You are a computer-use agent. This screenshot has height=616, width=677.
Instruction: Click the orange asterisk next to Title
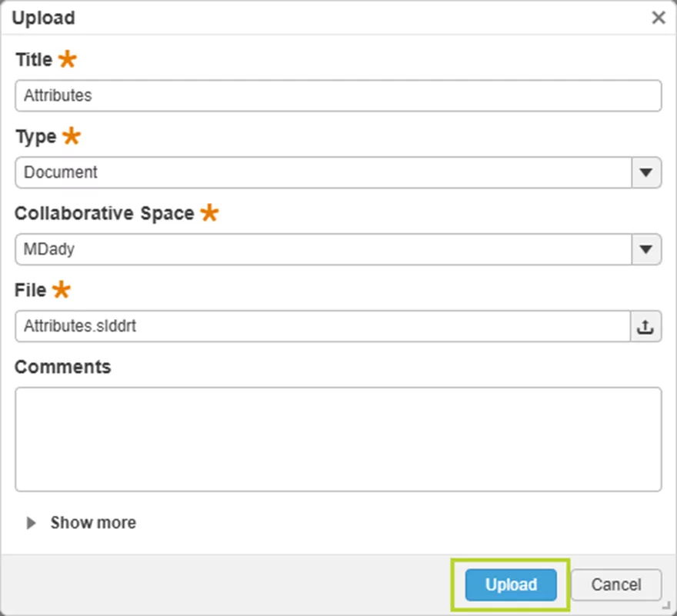pyautogui.click(x=66, y=58)
